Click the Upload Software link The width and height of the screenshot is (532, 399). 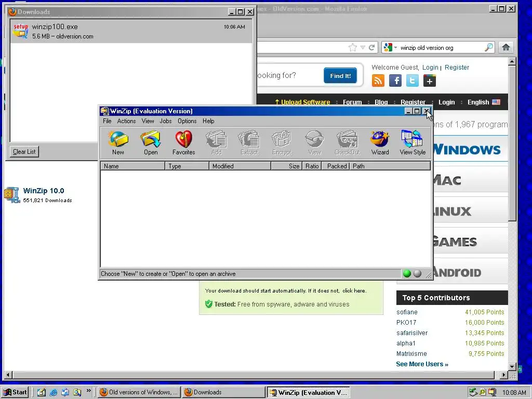click(302, 102)
